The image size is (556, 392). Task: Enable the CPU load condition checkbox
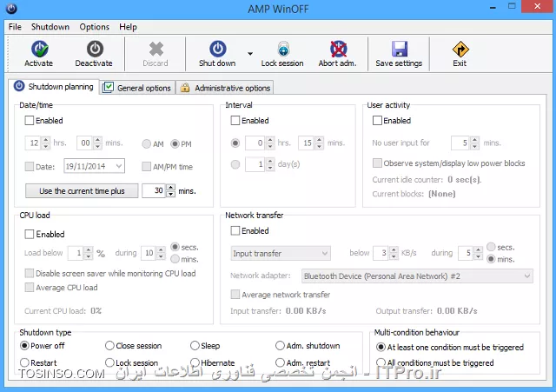pos(30,234)
